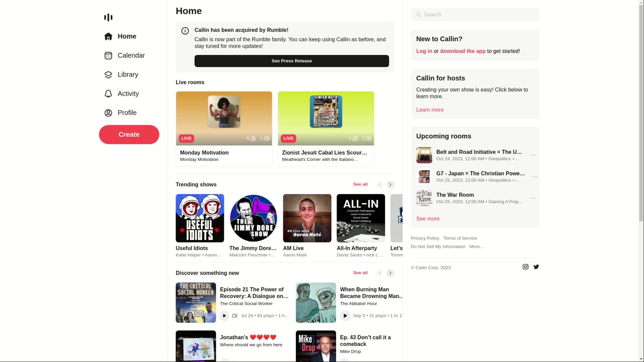The height and width of the screenshot is (362, 644).
Task: Click Learn more under Callin for hosts
Action: [430, 110]
